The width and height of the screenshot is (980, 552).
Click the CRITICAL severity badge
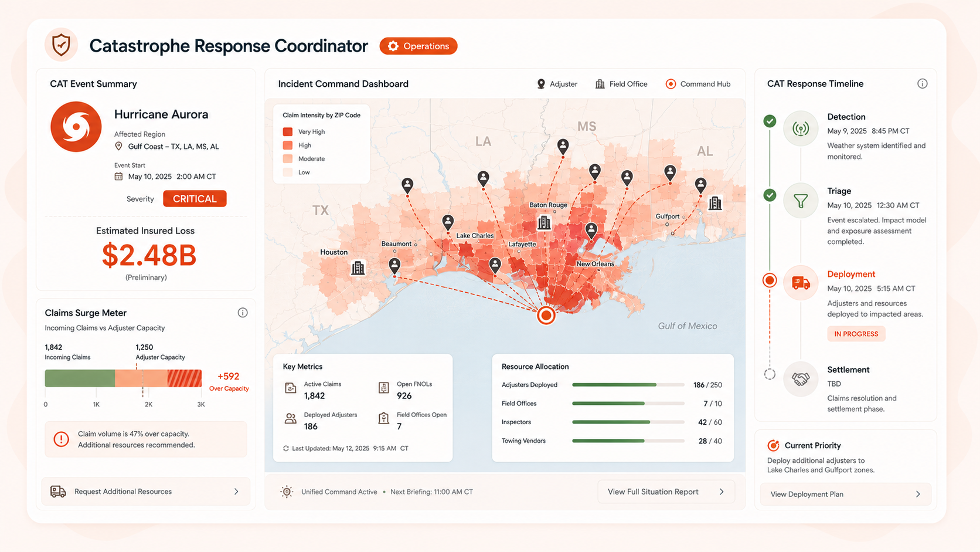click(195, 199)
